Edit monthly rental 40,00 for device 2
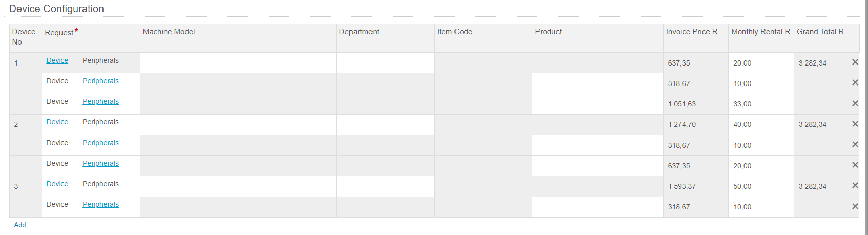Viewport: 868px width, 235px height. (x=761, y=124)
